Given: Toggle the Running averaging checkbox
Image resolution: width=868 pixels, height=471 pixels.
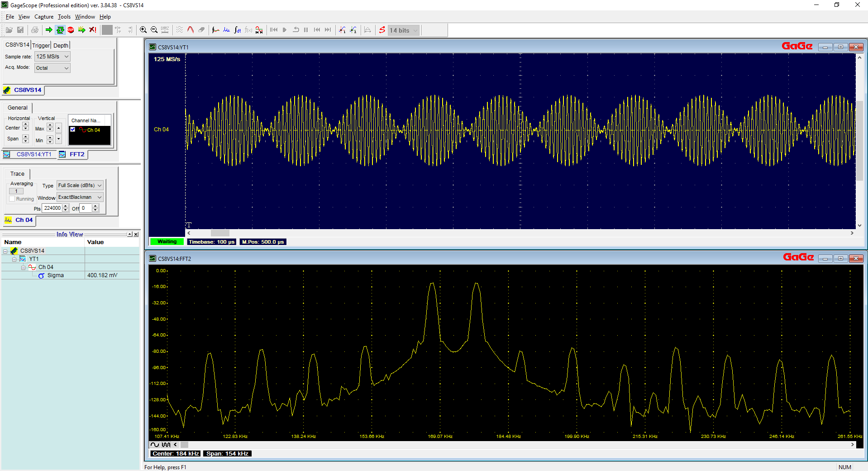Looking at the screenshot, I should [x=12, y=199].
